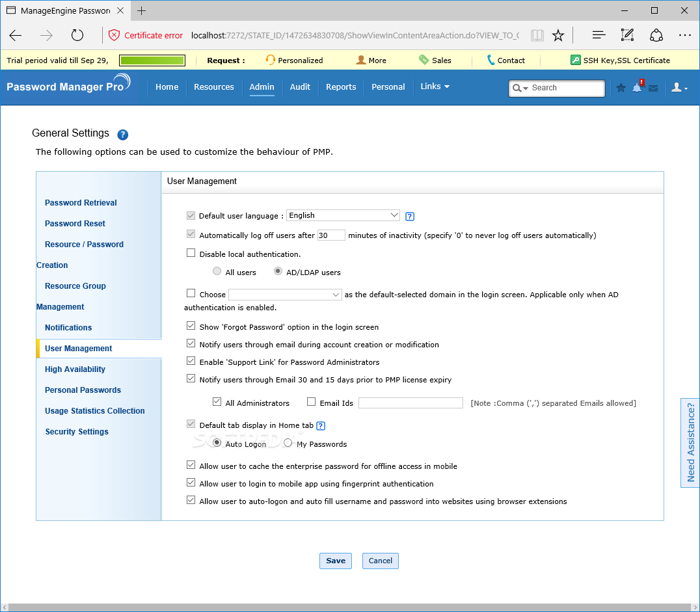The width and height of the screenshot is (700, 612).
Task: Refresh the page with reload icon
Action: (77, 35)
